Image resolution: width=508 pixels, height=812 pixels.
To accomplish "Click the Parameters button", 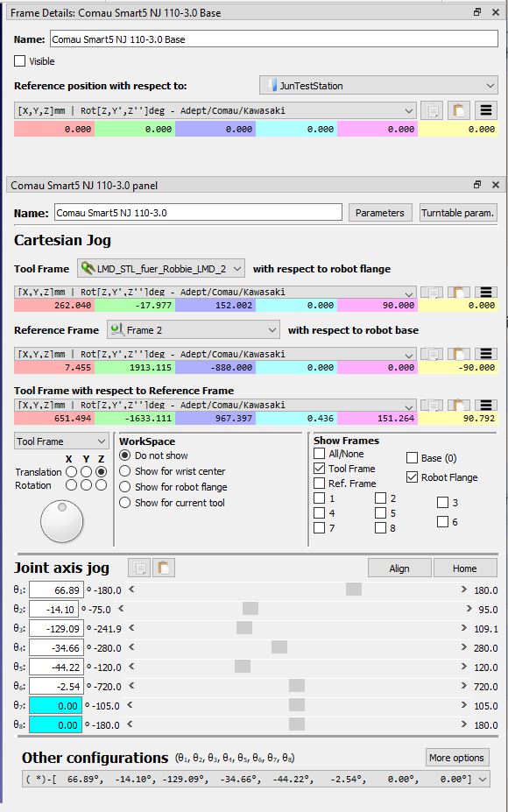I will click(x=380, y=213).
